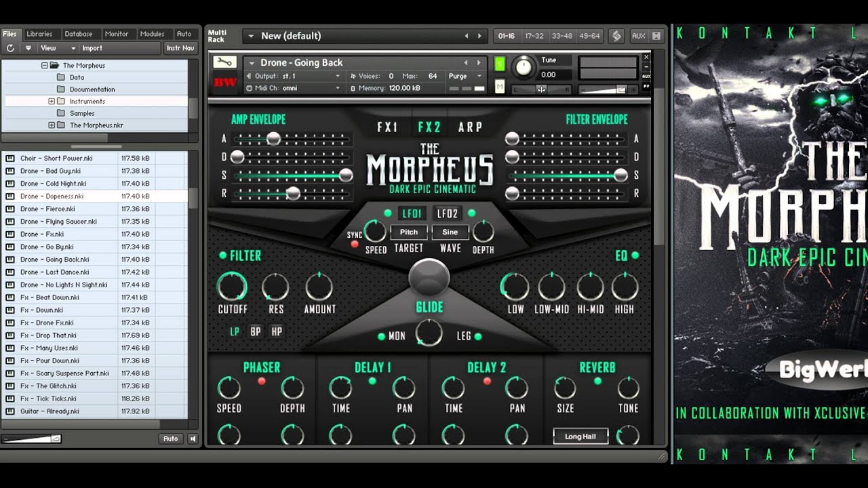This screenshot has width=868, height=488.
Task: Toggle the LFO Sync red LED
Action: (x=355, y=244)
